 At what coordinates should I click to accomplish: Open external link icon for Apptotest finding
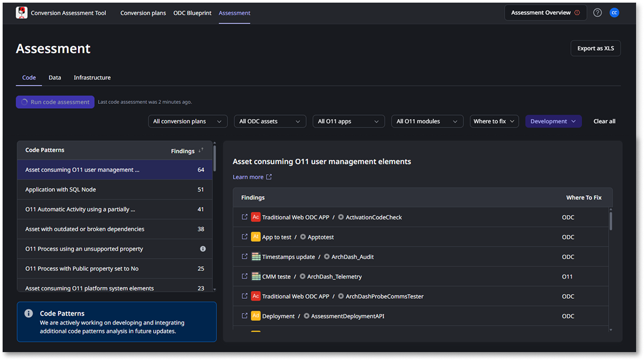244,236
